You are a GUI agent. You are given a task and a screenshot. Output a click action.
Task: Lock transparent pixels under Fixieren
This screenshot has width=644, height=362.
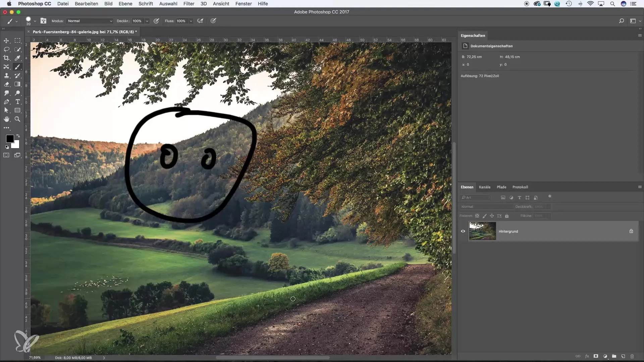coord(477,216)
